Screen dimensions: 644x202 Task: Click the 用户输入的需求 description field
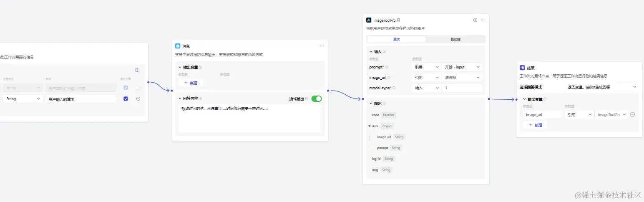(81, 99)
